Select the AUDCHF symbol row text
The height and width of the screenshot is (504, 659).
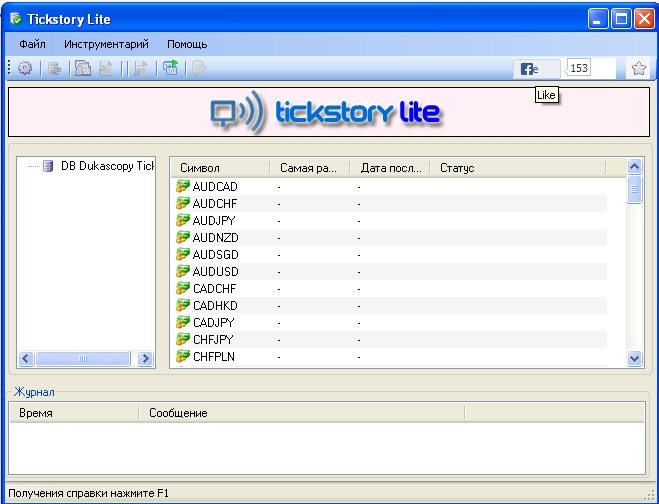215,204
